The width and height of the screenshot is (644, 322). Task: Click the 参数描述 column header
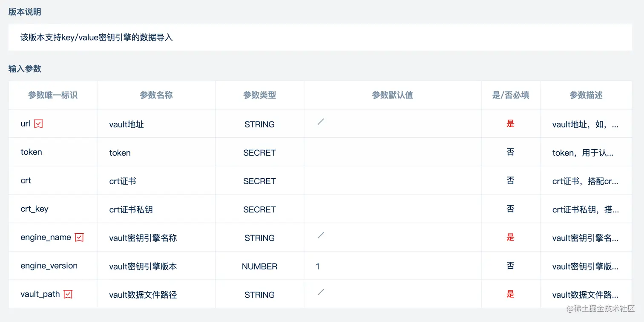pos(586,95)
